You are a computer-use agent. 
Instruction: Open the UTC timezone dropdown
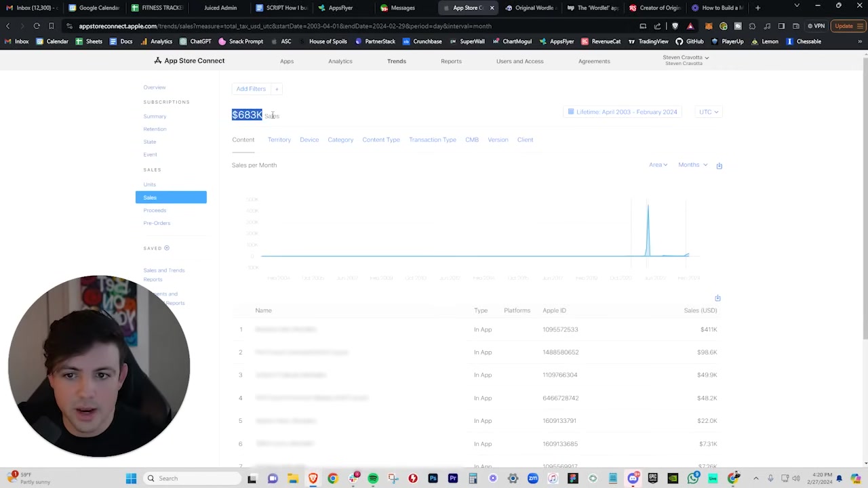[709, 112]
